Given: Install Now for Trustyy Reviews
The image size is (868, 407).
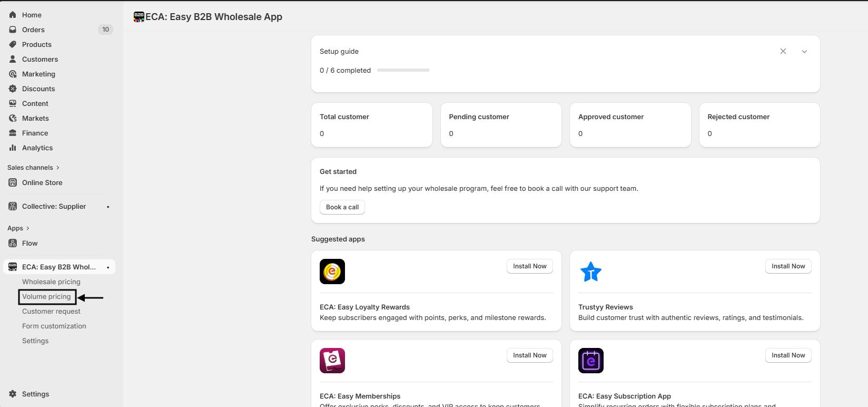Looking at the screenshot, I should [x=788, y=266].
